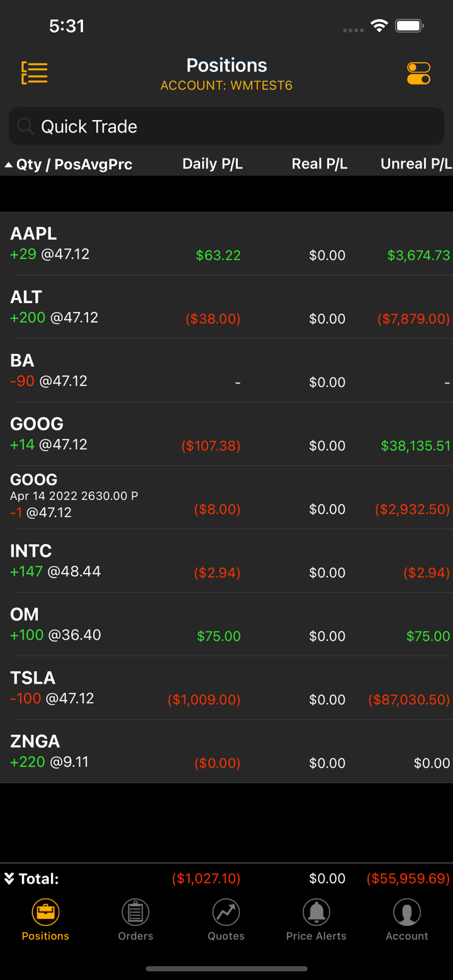Viewport: 453px width, 980px height.
Task: Open the Price Alerts bell tab
Action: pyautogui.click(x=316, y=920)
